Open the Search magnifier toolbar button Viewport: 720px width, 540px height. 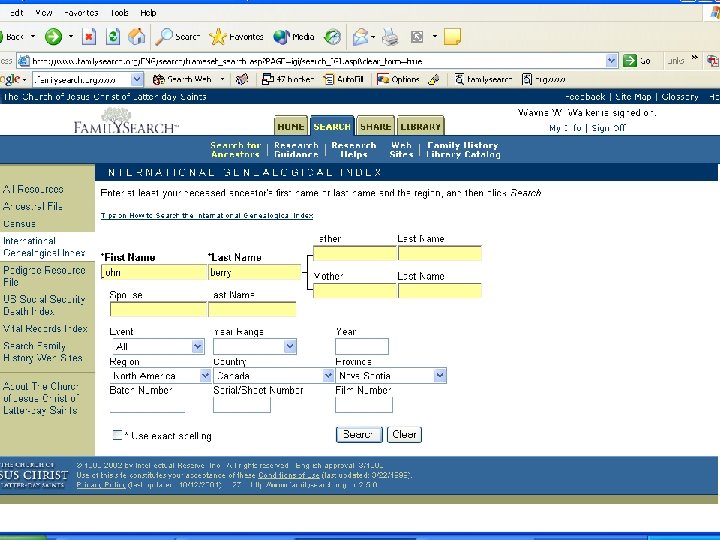tap(177, 37)
